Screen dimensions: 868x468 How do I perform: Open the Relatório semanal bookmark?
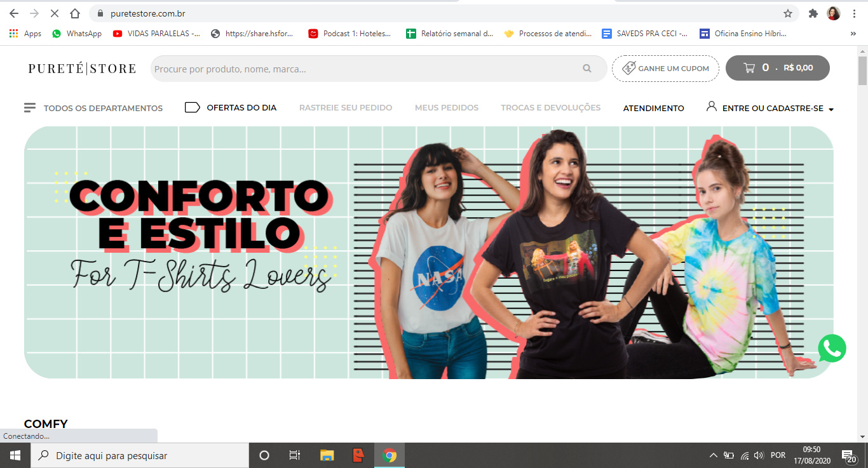click(x=450, y=34)
